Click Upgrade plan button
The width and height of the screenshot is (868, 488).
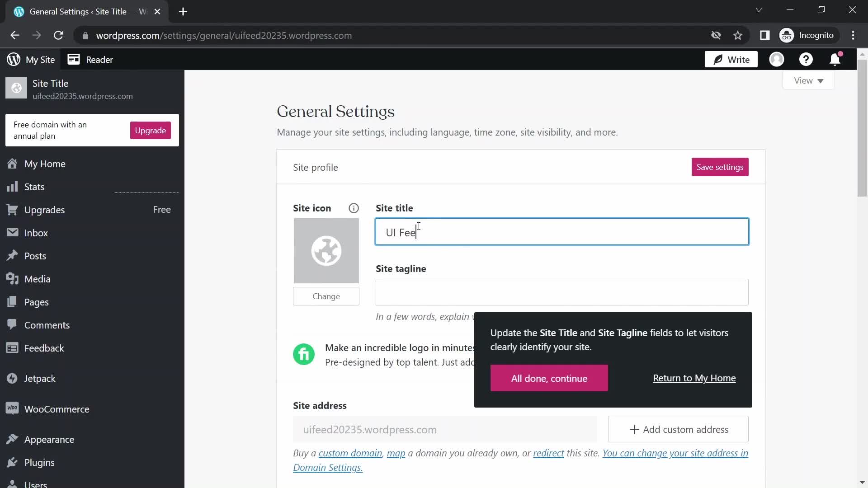[x=151, y=131]
